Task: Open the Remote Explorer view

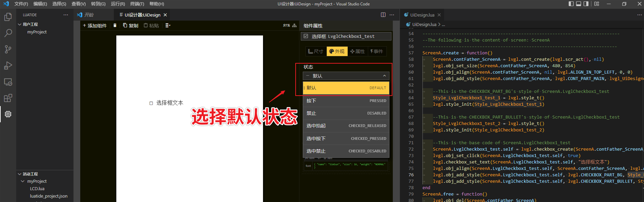Action: pos(8,82)
